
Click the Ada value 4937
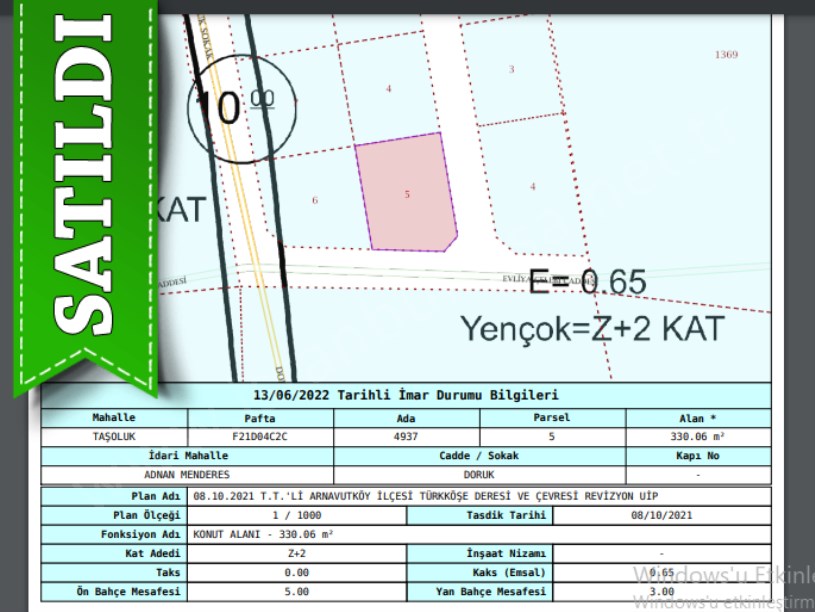click(406, 437)
